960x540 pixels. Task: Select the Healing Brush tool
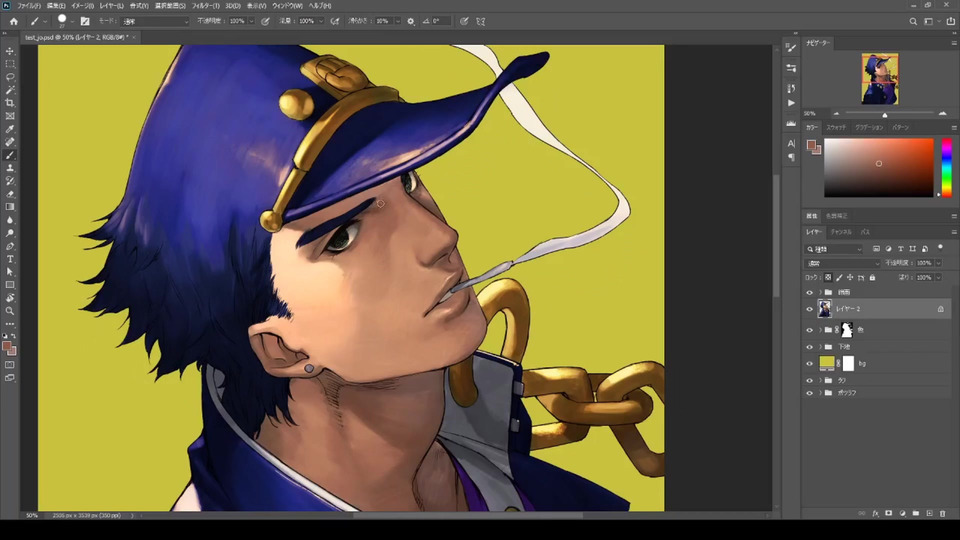(10, 142)
